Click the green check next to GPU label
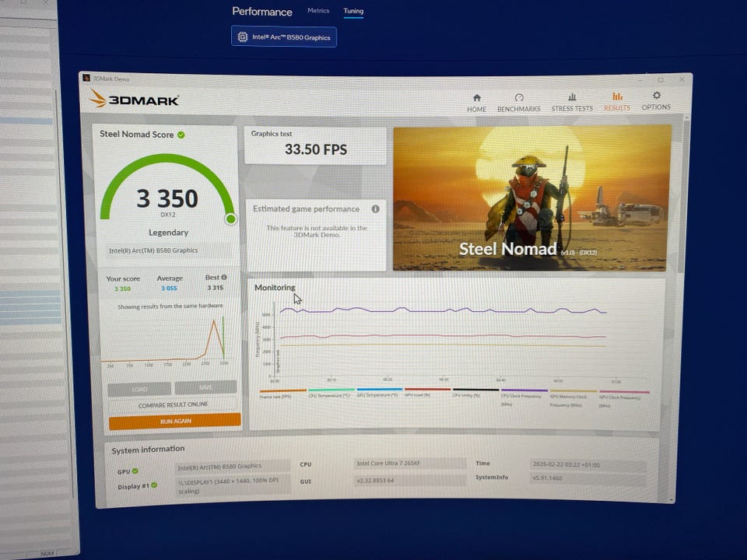Screen dimensions: 747x560 (x=135, y=471)
